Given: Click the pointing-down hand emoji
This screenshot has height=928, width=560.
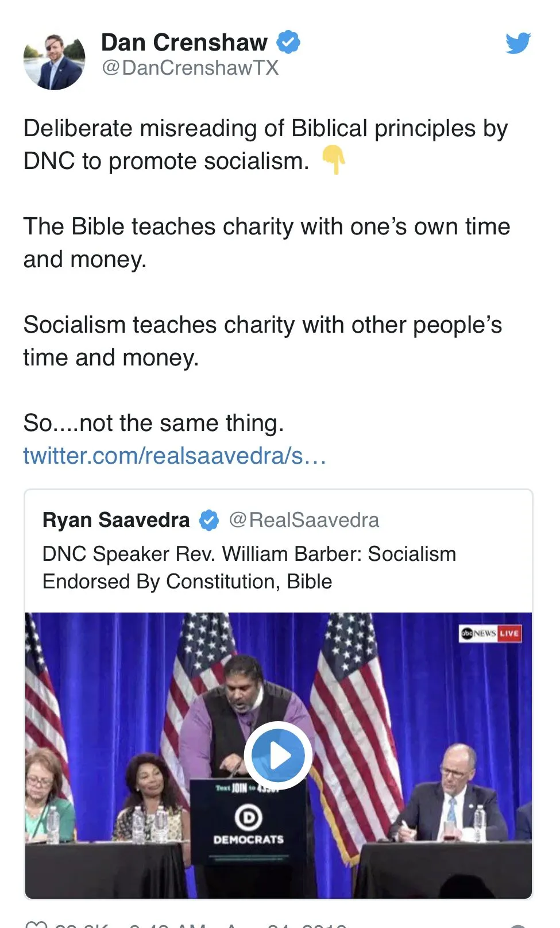Looking at the screenshot, I should (x=334, y=160).
